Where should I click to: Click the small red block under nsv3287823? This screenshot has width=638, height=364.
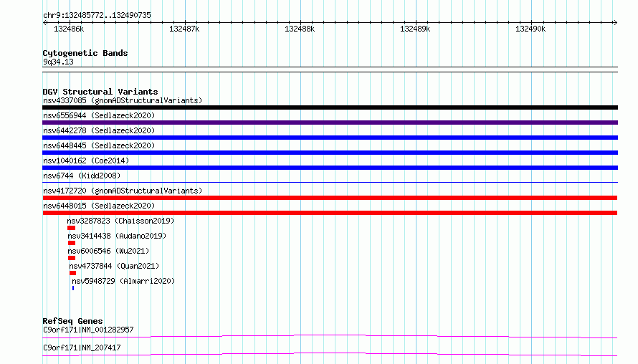tap(71, 228)
